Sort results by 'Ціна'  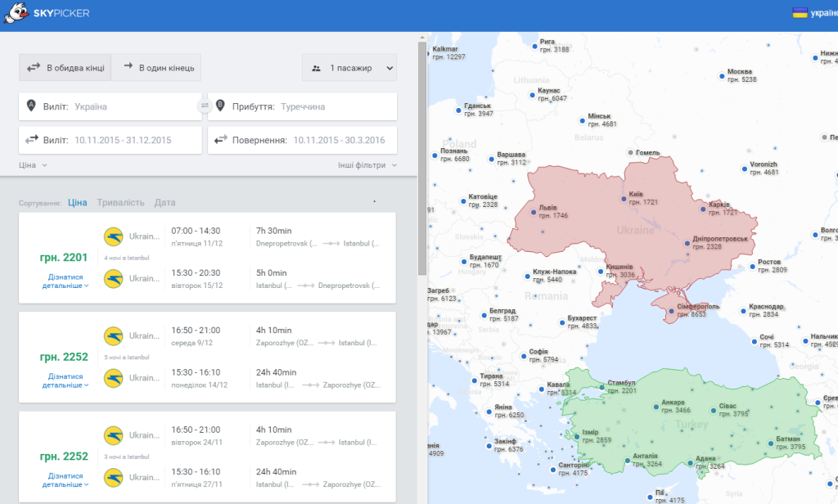point(78,203)
